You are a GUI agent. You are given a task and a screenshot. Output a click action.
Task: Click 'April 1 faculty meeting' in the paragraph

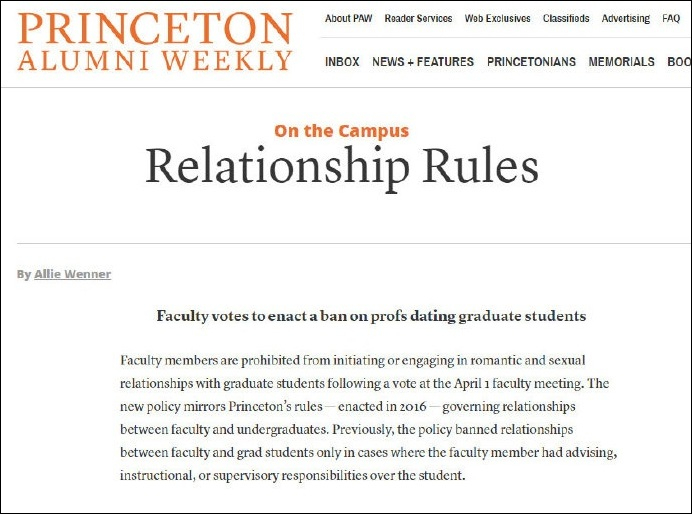pos(524,383)
